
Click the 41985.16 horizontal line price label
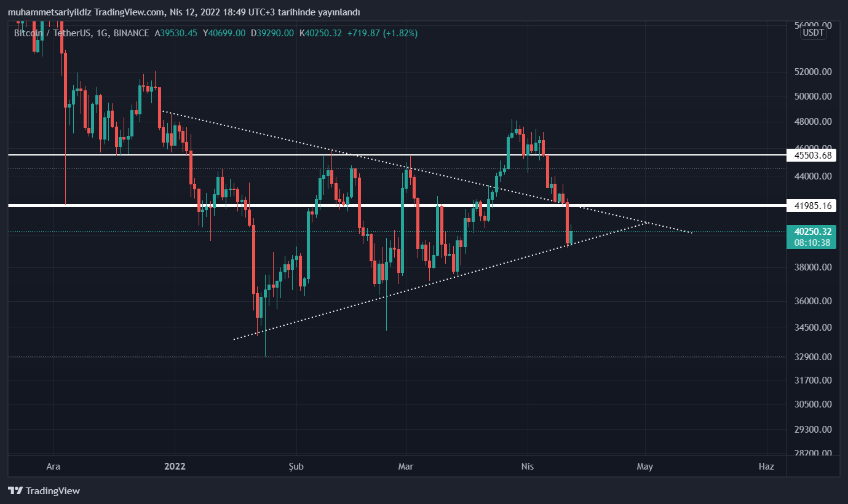812,206
